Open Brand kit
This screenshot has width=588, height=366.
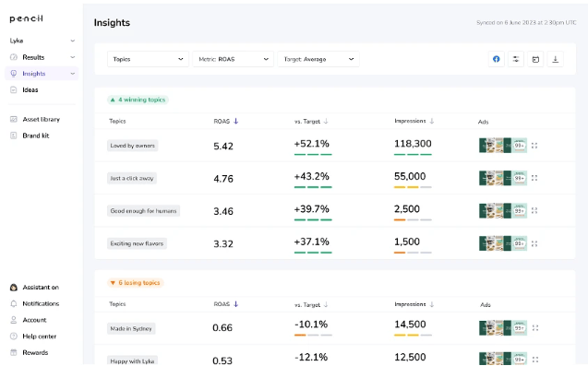[x=36, y=136]
